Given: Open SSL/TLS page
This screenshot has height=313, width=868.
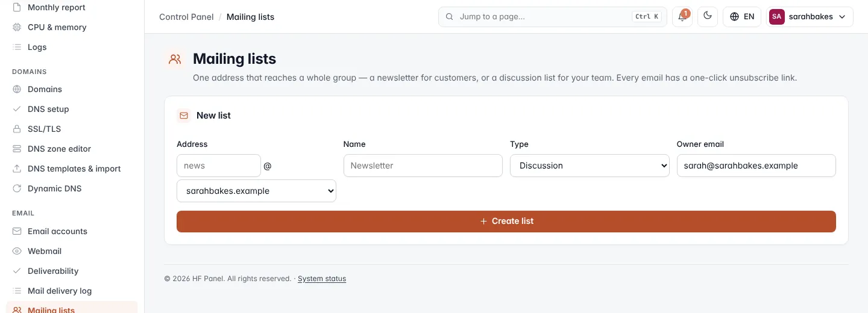Looking at the screenshot, I should tap(72, 129).
